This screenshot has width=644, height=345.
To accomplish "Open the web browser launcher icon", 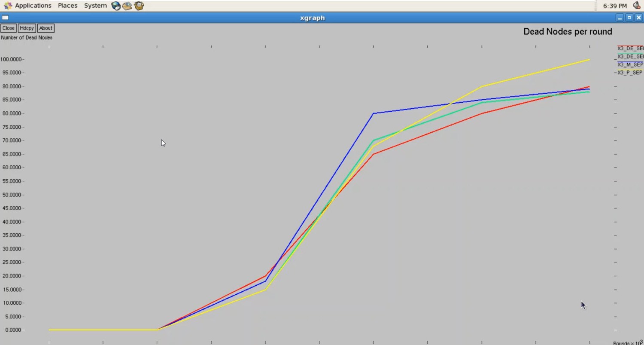I will (116, 6).
